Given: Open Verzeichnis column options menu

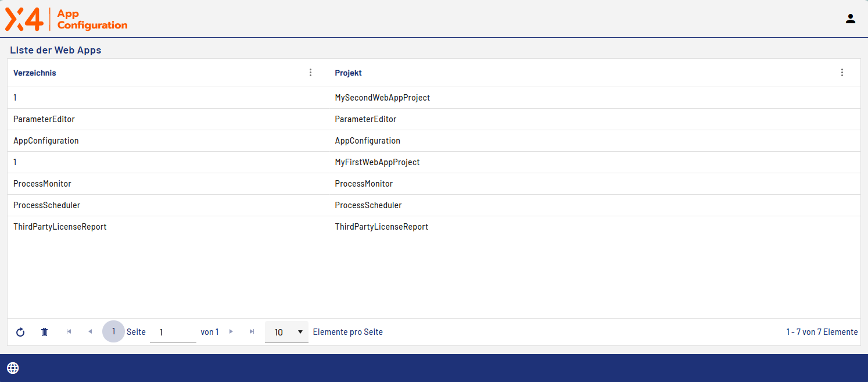Looking at the screenshot, I should (310, 73).
